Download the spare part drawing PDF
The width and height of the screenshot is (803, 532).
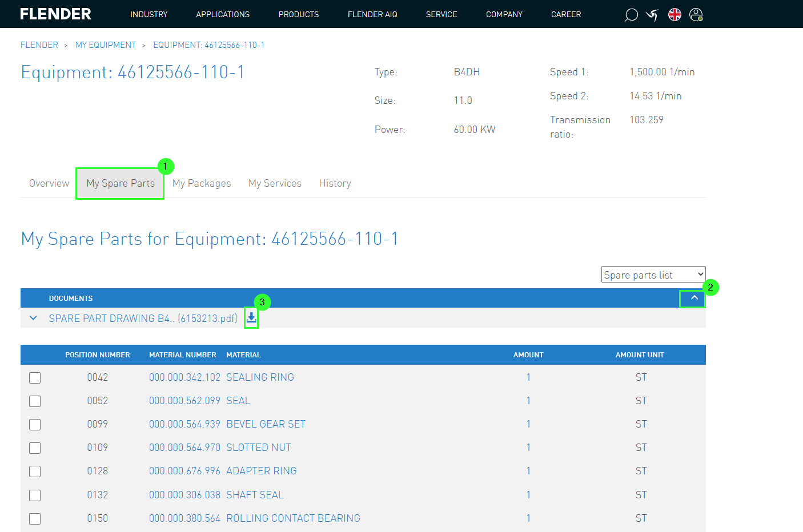point(251,318)
